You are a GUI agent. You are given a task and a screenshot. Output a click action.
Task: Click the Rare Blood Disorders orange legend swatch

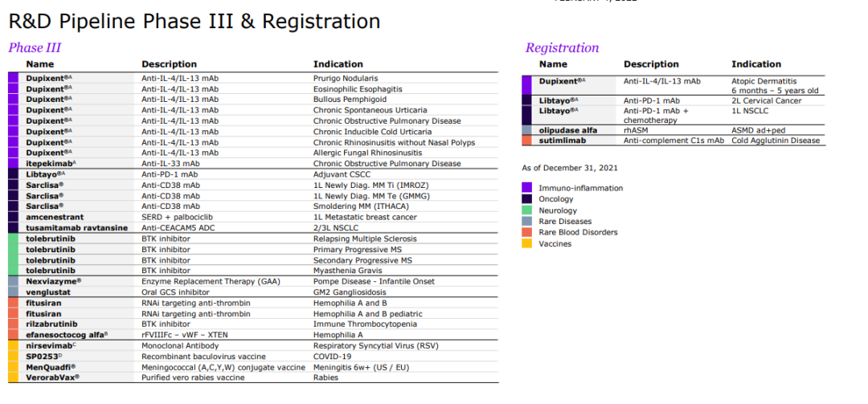(526, 232)
